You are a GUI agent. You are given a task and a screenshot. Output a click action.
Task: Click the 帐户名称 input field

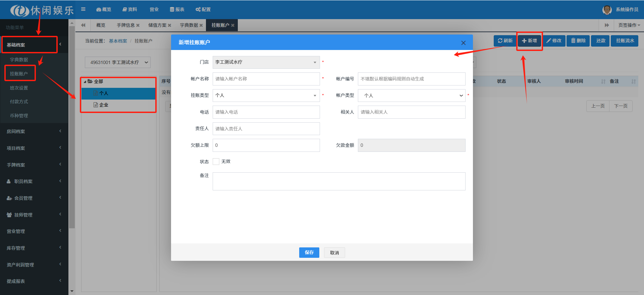[x=266, y=79]
